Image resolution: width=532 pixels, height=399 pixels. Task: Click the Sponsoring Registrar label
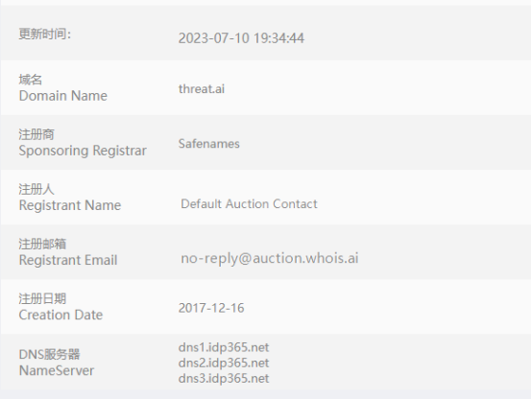(83, 151)
